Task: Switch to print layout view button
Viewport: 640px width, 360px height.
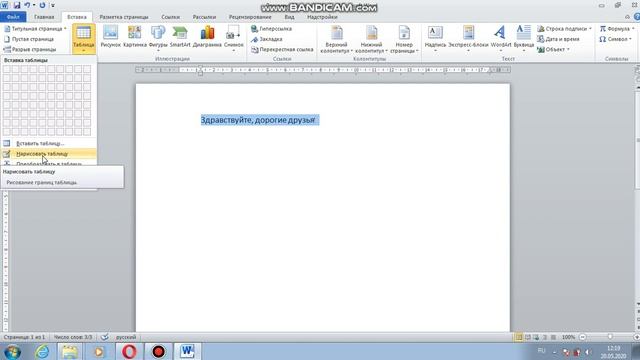Action: (x=519, y=337)
